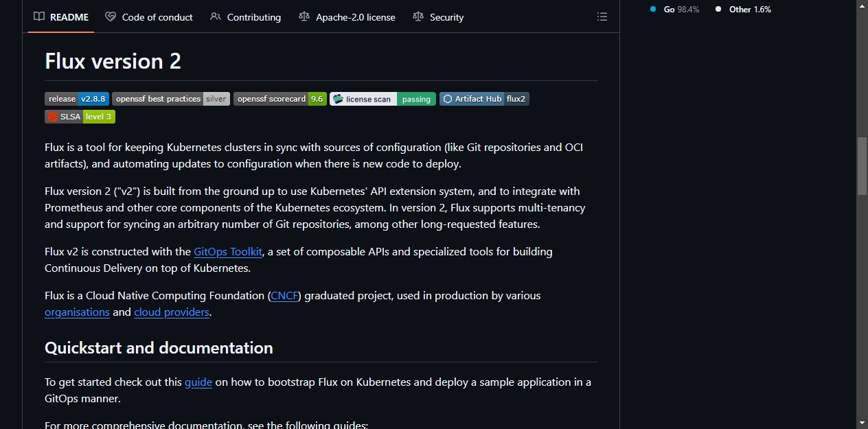Click the release v2.8.8 badge

click(77, 99)
